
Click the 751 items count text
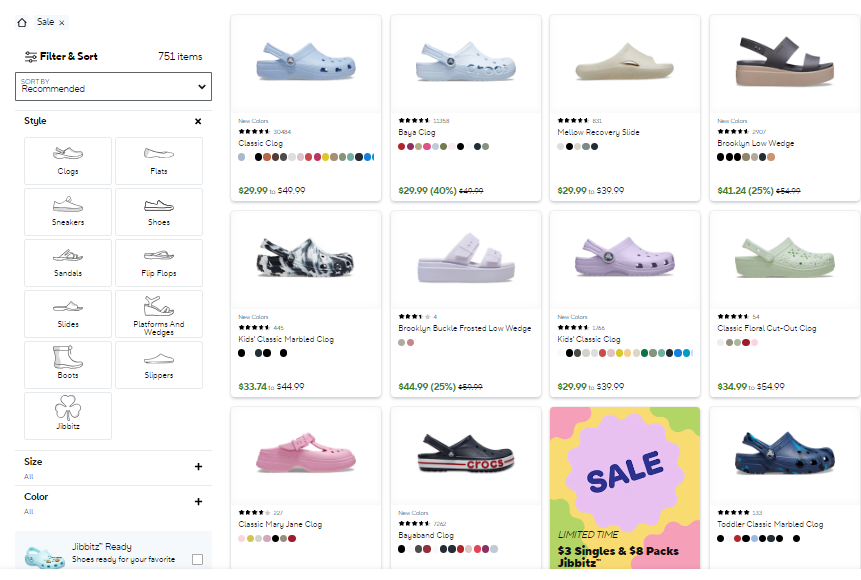pyautogui.click(x=180, y=57)
